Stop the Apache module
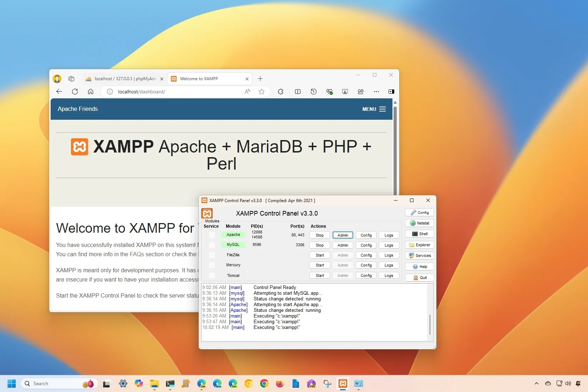This screenshot has height=392, width=588. (x=319, y=235)
